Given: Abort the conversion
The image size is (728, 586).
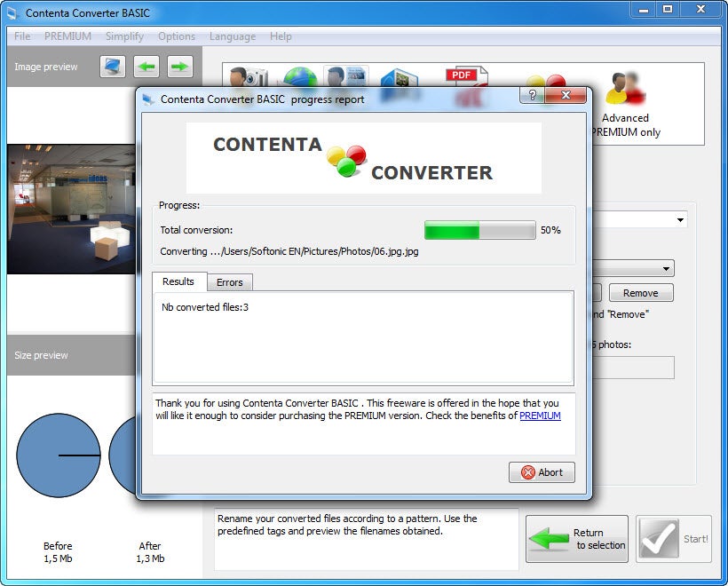Looking at the screenshot, I should (542, 472).
